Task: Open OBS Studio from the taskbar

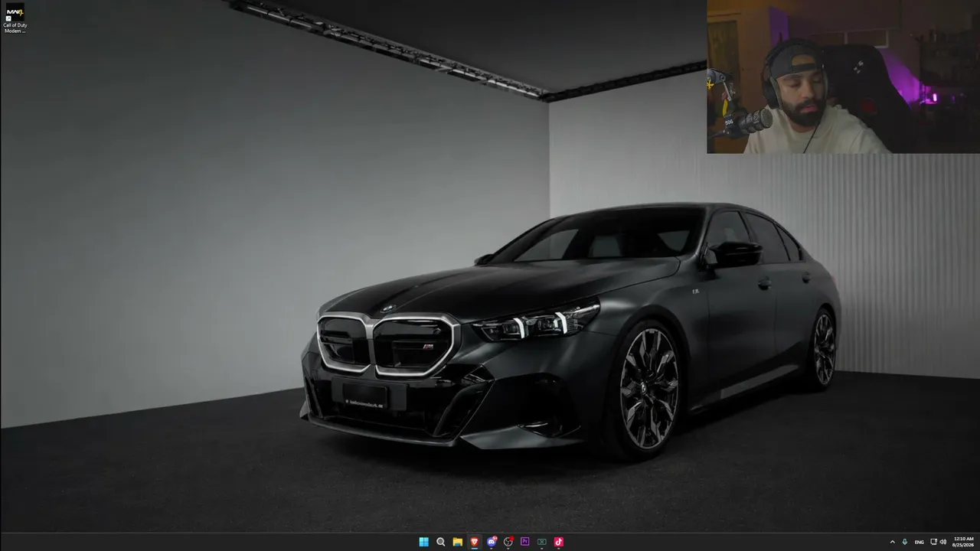Action: click(508, 542)
